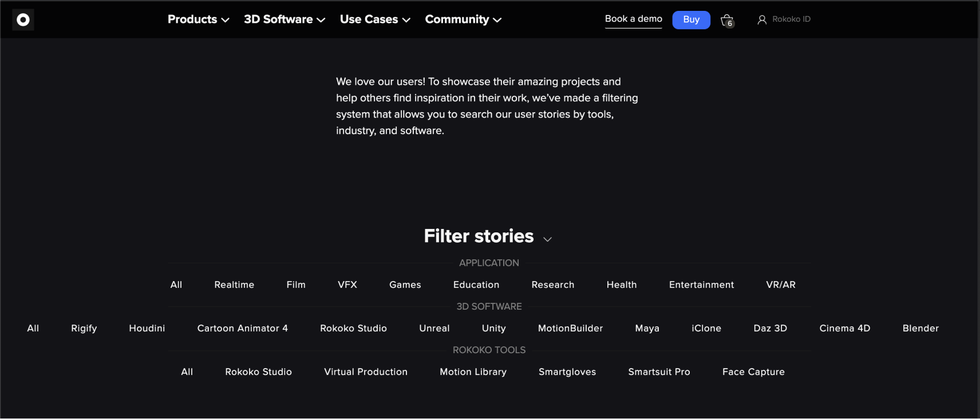980x419 pixels.
Task: Open the Use Cases dropdown
Action: coord(375,19)
